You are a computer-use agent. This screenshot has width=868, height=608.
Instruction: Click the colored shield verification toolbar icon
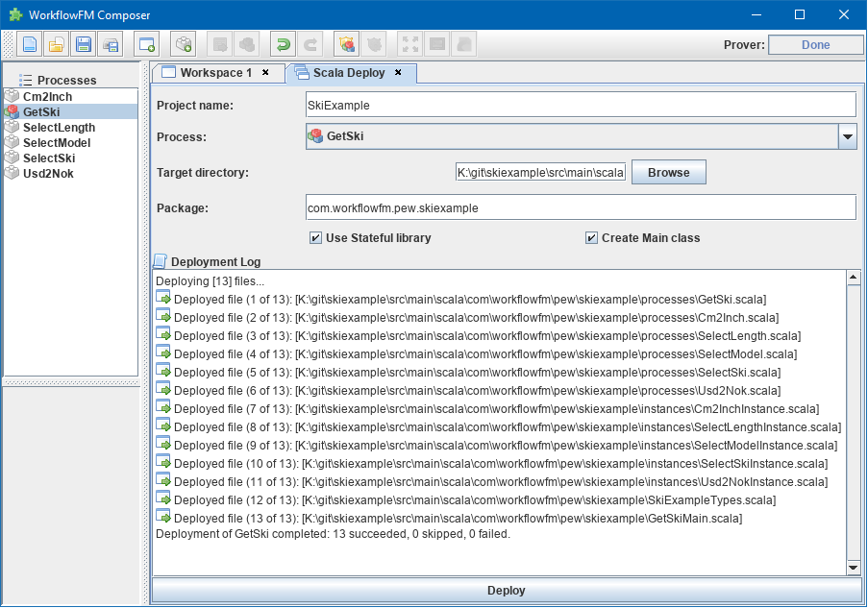pyautogui.click(x=347, y=44)
